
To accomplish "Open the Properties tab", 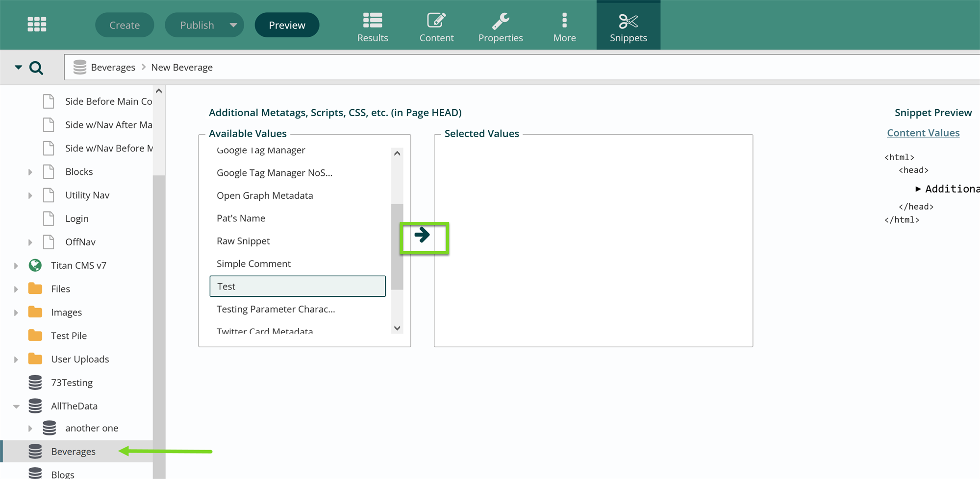I will tap(501, 27).
